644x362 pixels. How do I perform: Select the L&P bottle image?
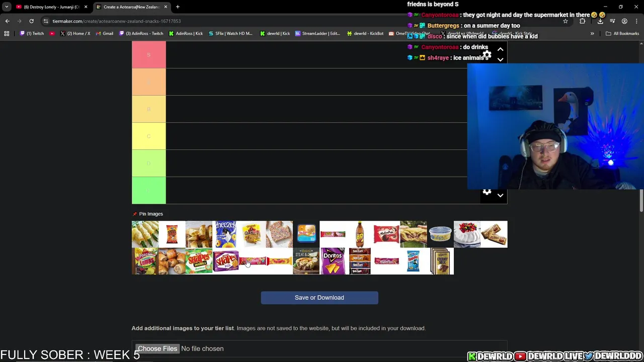click(x=360, y=234)
